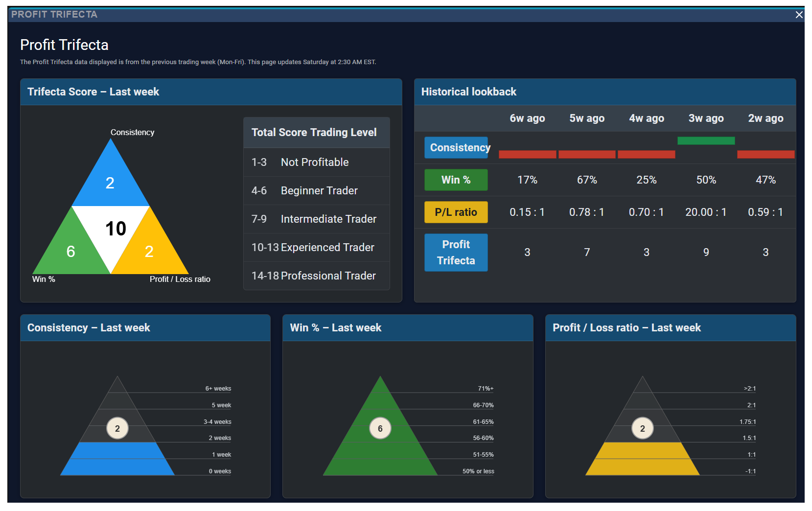Click the 20.00 : 1 P/L ratio value
812x511 pixels.
(x=706, y=212)
